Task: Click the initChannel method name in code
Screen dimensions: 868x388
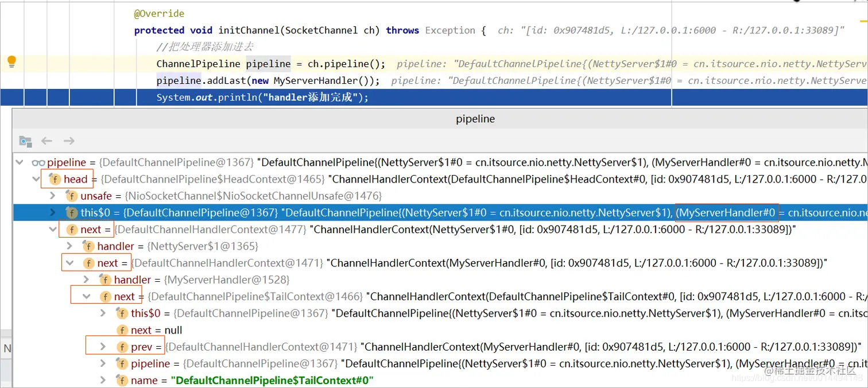Action: click(249, 30)
